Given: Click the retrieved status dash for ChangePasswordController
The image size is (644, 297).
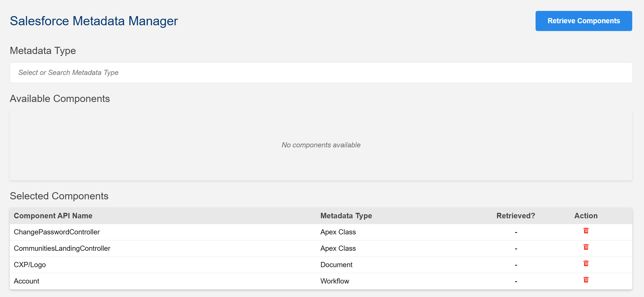Looking at the screenshot, I should tap(516, 232).
